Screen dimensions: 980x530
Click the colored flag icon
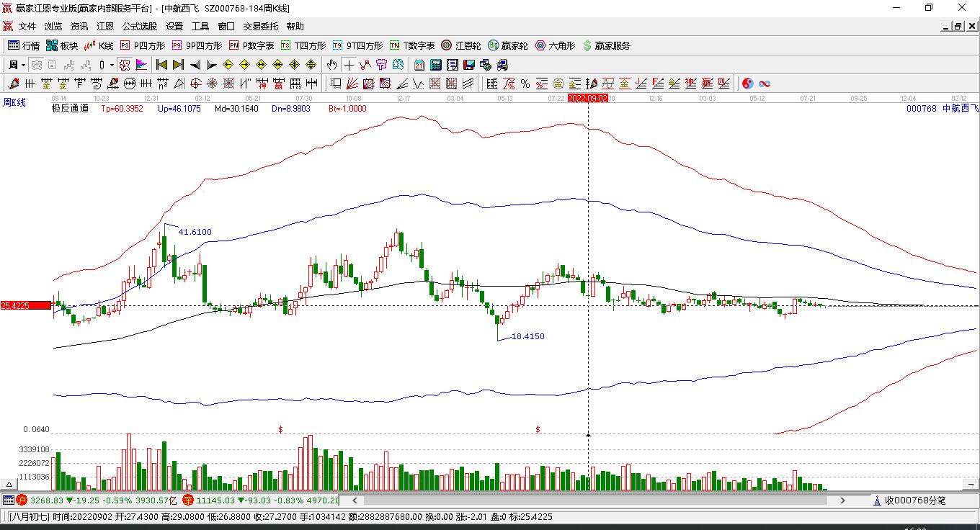point(141,65)
